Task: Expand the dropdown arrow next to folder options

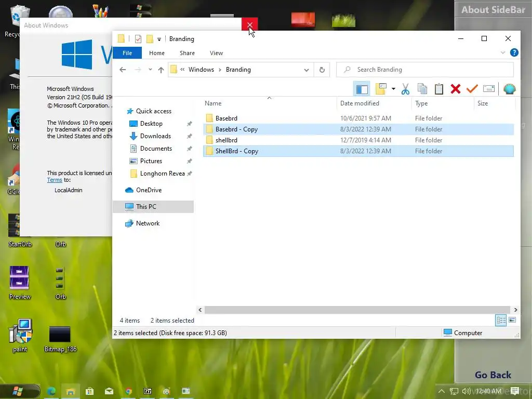Action: [393, 89]
